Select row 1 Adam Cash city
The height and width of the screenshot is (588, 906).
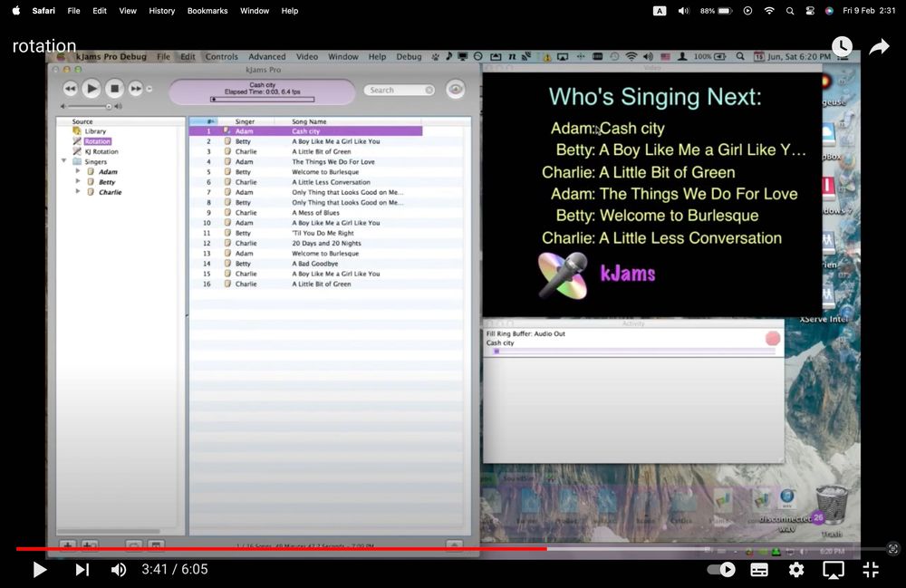(x=305, y=131)
